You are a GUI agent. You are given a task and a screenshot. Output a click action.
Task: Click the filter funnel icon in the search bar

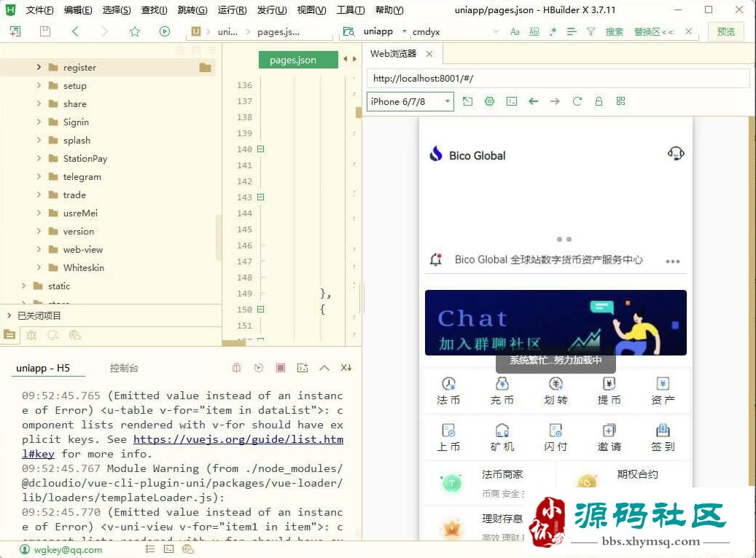[590, 31]
